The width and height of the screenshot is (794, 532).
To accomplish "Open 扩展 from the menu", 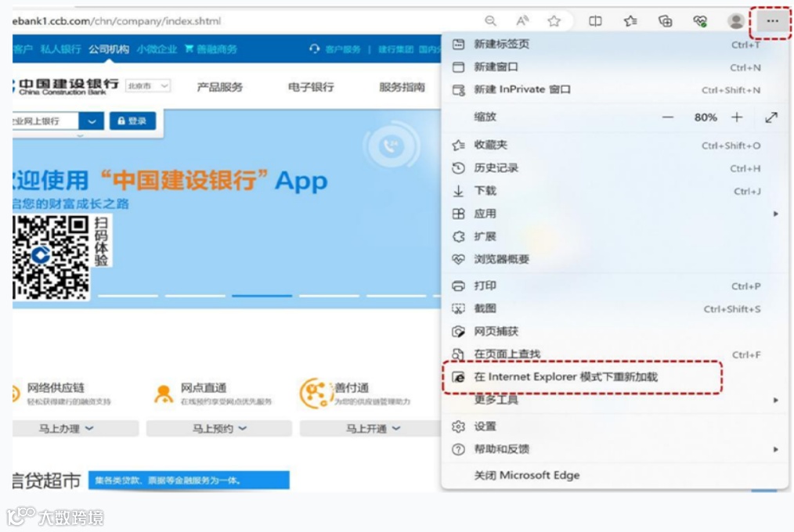I will tap(614, 237).
